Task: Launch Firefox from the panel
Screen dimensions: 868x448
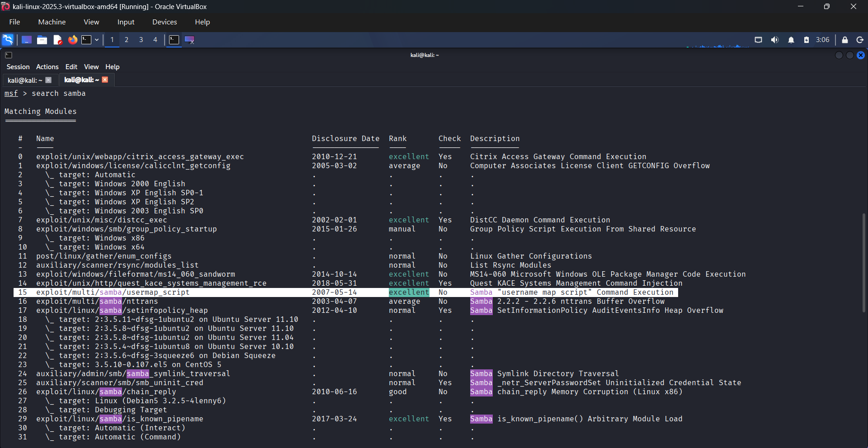Action: tap(72, 40)
